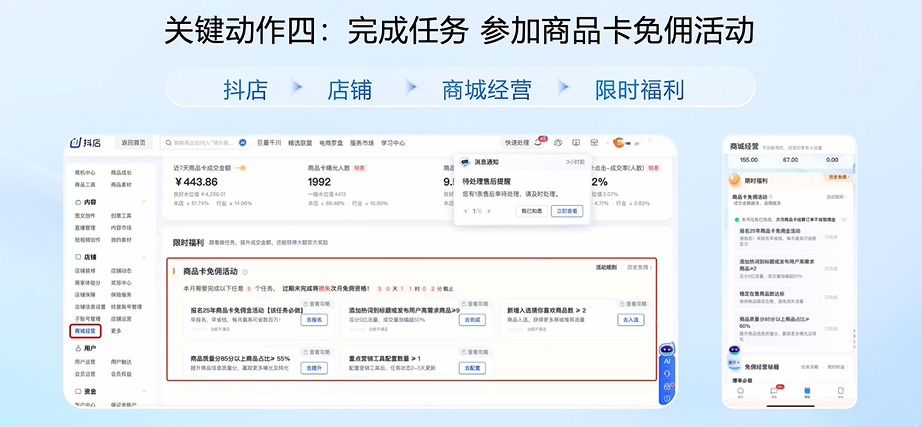This screenshot has height=427, width=922.
Task: Open the 活动规则 link
Action: pos(606,268)
